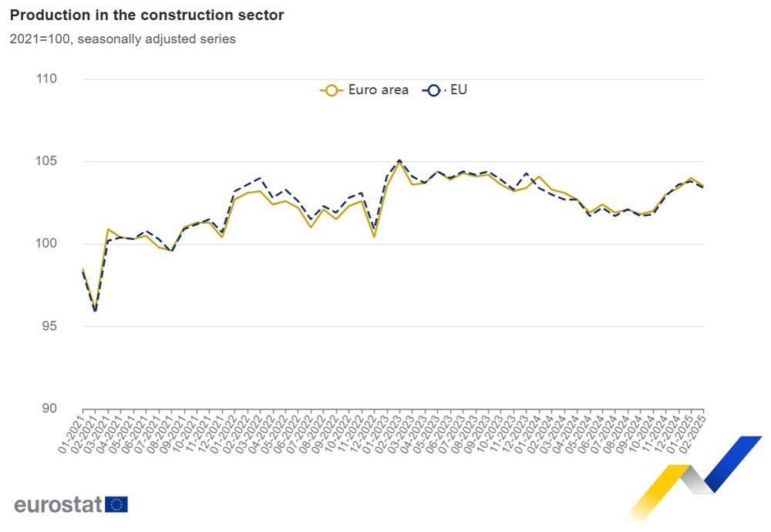Select the chart title 'Production in the construction sector'
The image size is (771, 532).
[x=146, y=16]
